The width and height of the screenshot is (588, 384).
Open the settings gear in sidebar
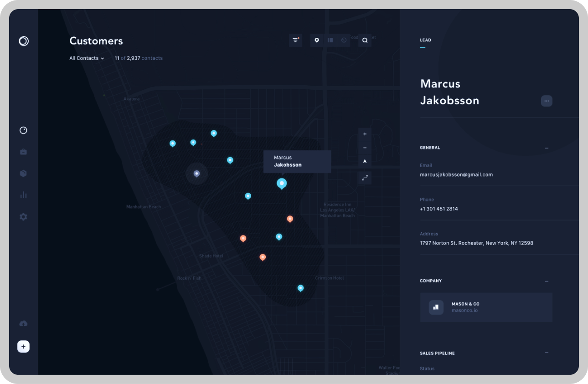[x=23, y=217]
